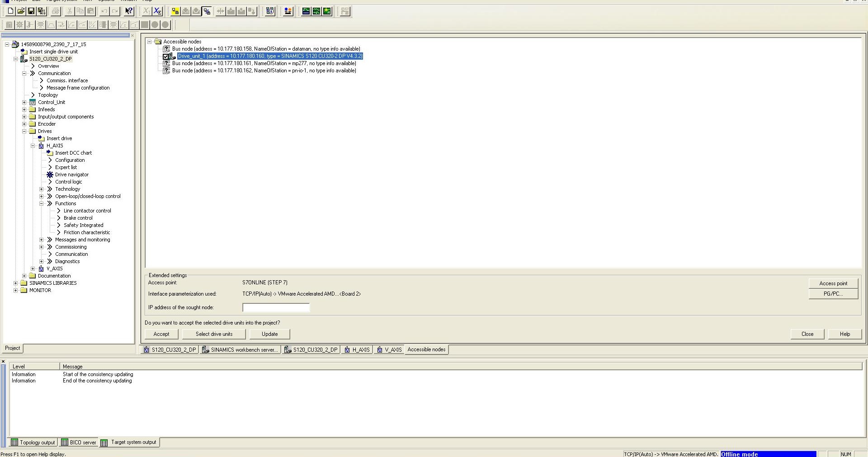This screenshot has width=868, height=457.
Task: Click the Update button
Action: (270, 334)
